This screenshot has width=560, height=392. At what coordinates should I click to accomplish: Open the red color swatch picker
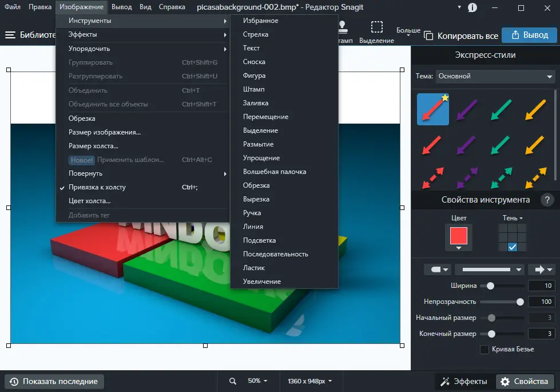coord(459,237)
